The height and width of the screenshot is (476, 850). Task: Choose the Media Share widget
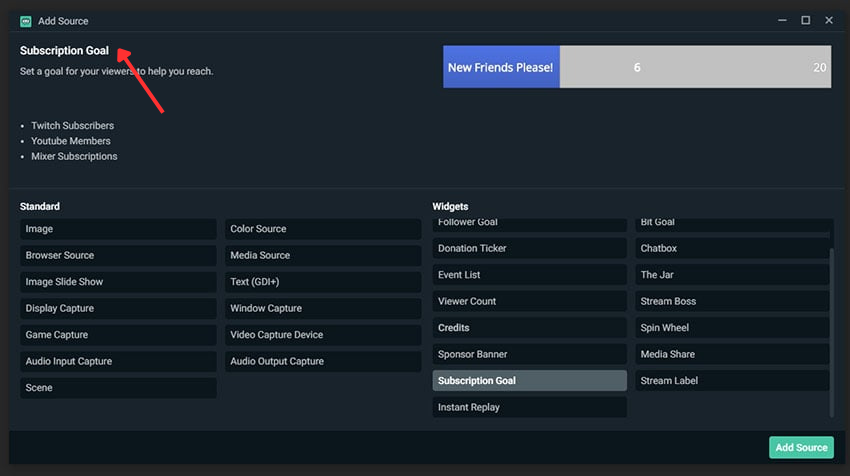(x=732, y=355)
